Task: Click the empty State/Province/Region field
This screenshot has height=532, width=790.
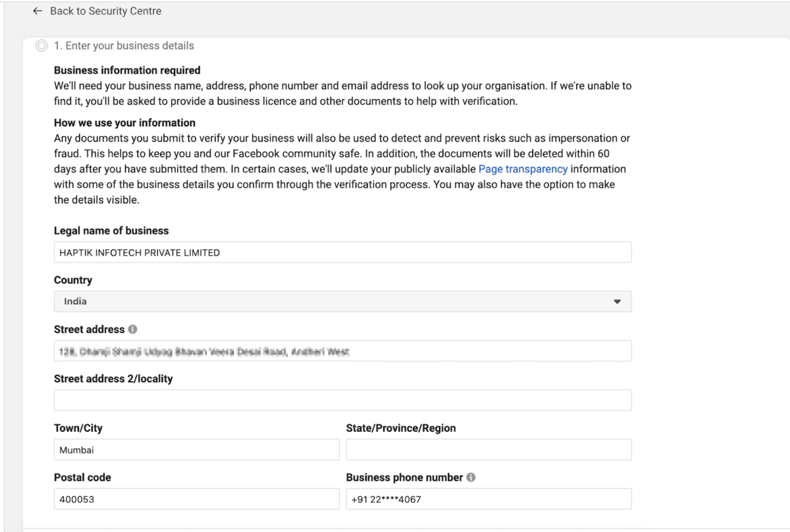Action: tap(487, 450)
